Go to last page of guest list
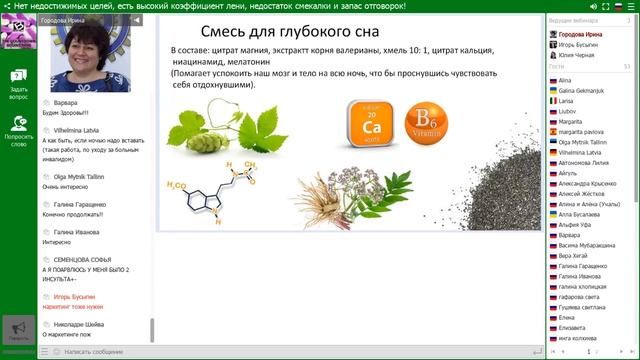The image size is (640, 360). coord(631,351)
